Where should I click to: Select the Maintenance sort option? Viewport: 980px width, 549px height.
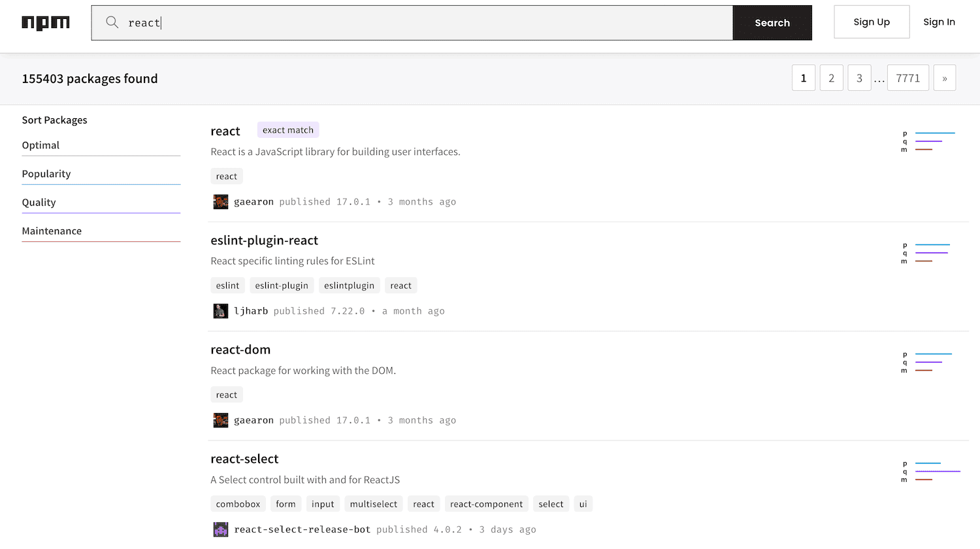pos(52,231)
